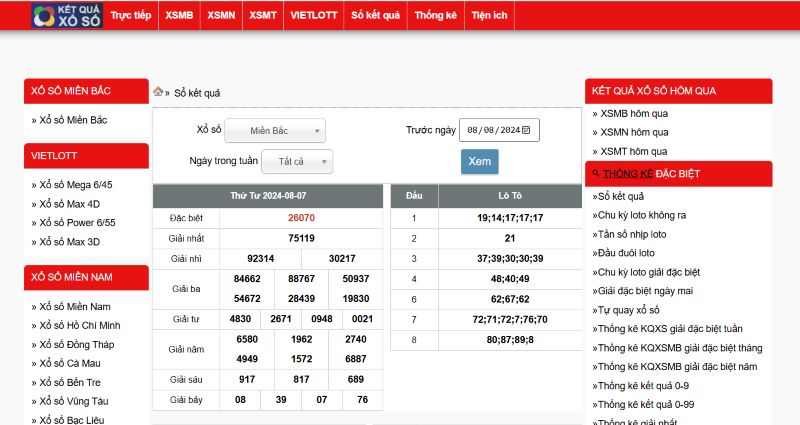Click the home icon in the breadcrumb
This screenshot has height=425, width=800.
[x=158, y=92]
